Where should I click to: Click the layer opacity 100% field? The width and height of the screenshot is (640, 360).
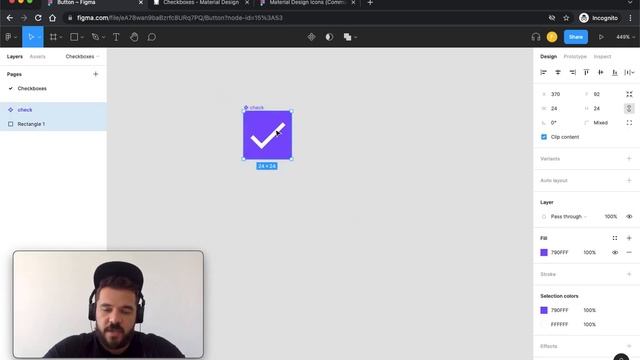tap(611, 217)
